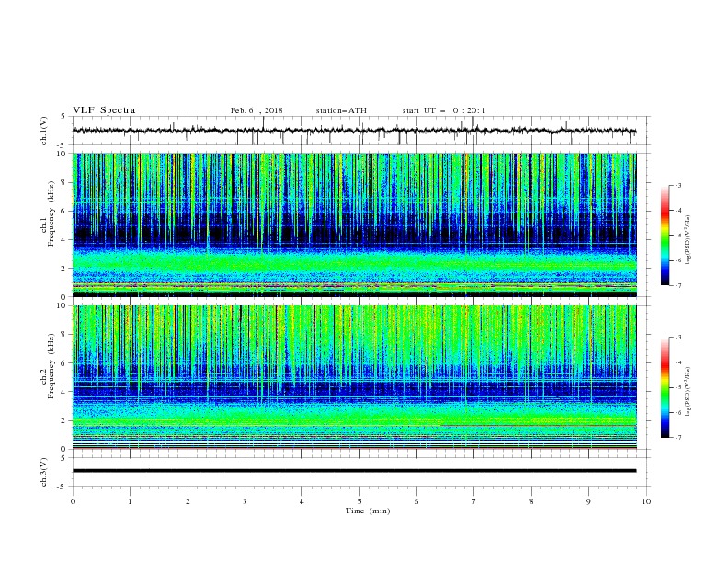Click the "ch.1(V)" axis label

point(44,131)
